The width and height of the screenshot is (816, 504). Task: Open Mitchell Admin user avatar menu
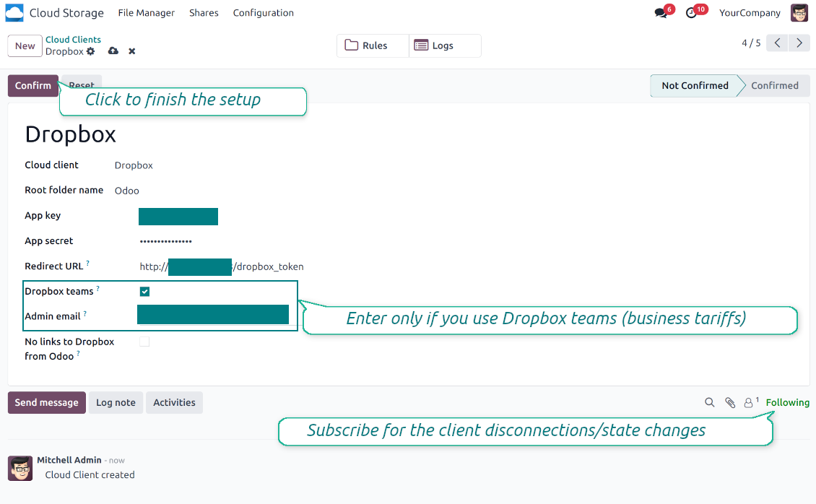click(799, 12)
